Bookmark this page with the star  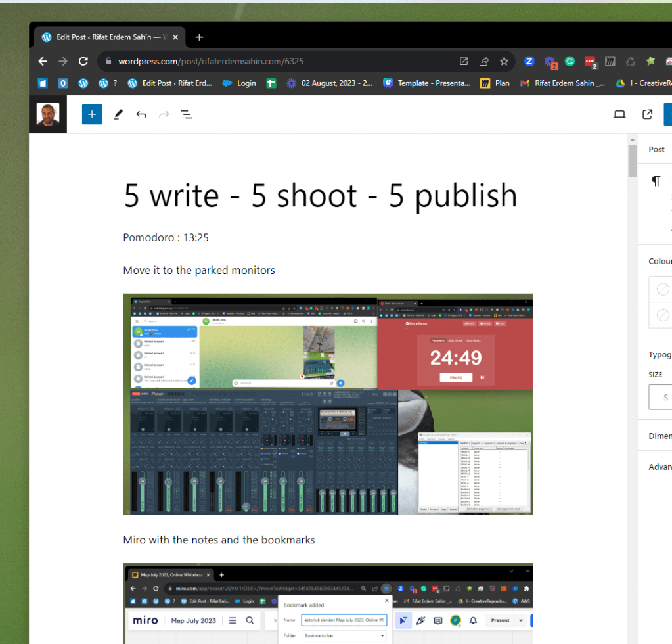(x=504, y=61)
